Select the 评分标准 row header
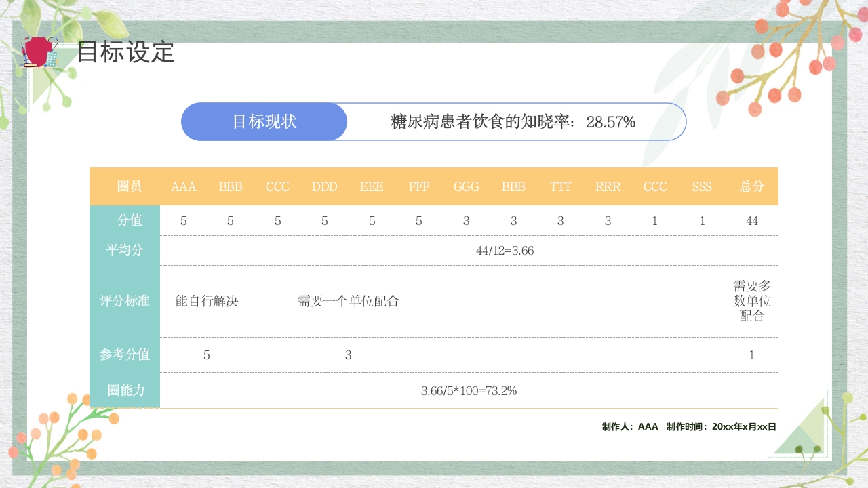Screen dimensions: 868x488 pyautogui.click(x=125, y=301)
